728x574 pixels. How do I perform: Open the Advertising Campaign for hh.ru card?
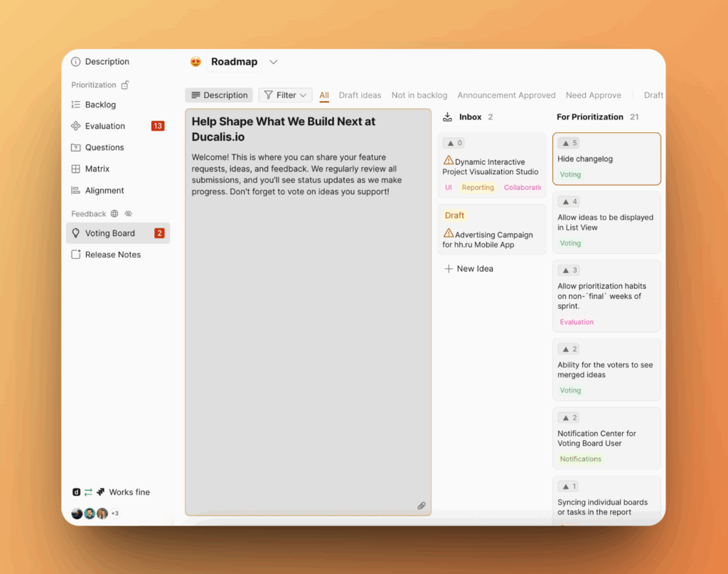pos(491,240)
